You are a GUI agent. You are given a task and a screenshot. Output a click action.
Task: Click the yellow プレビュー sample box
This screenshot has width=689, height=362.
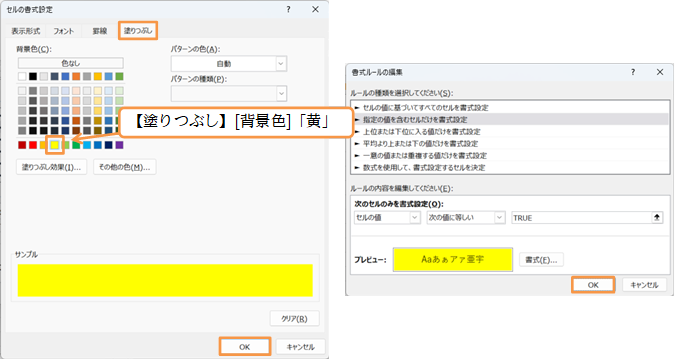(x=453, y=260)
